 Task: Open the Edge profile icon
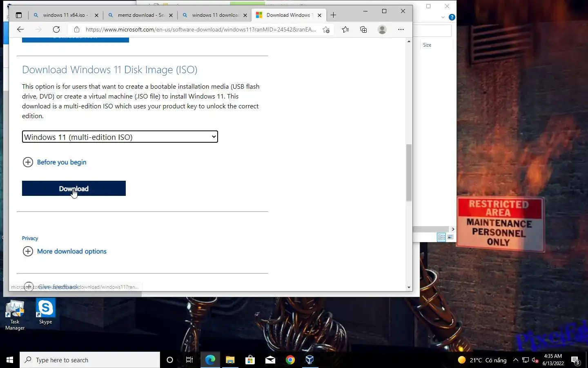click(x=382, y=29)
